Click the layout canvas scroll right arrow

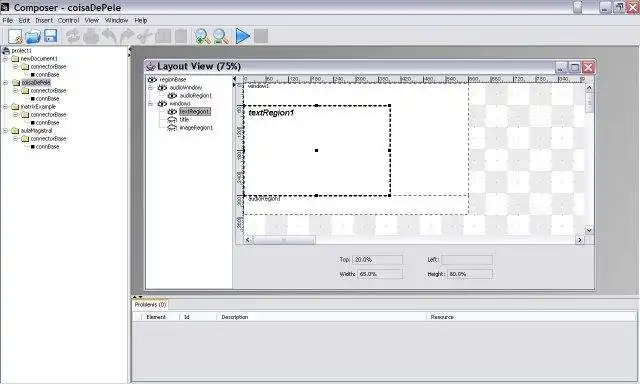(x=580, y=240)
